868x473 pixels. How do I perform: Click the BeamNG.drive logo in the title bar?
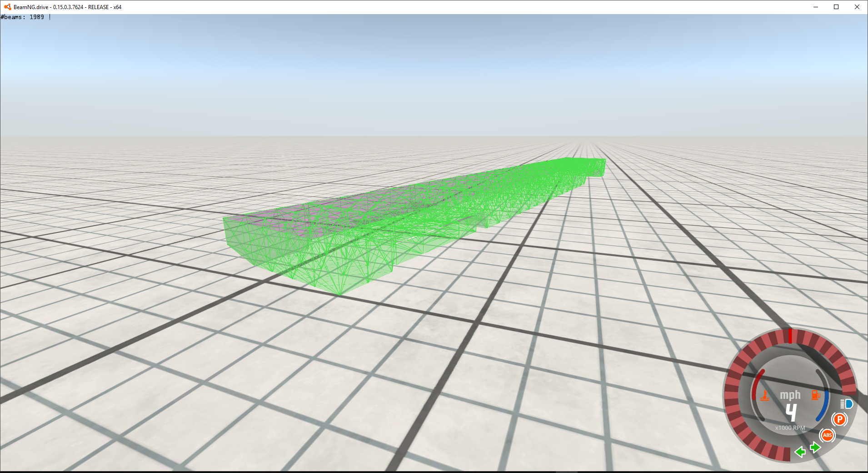[7, 7]
